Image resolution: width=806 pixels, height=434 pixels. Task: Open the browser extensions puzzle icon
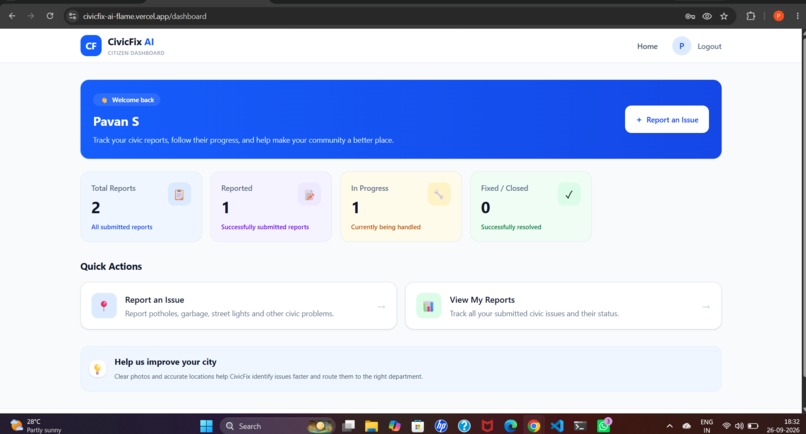pos(750,16)
